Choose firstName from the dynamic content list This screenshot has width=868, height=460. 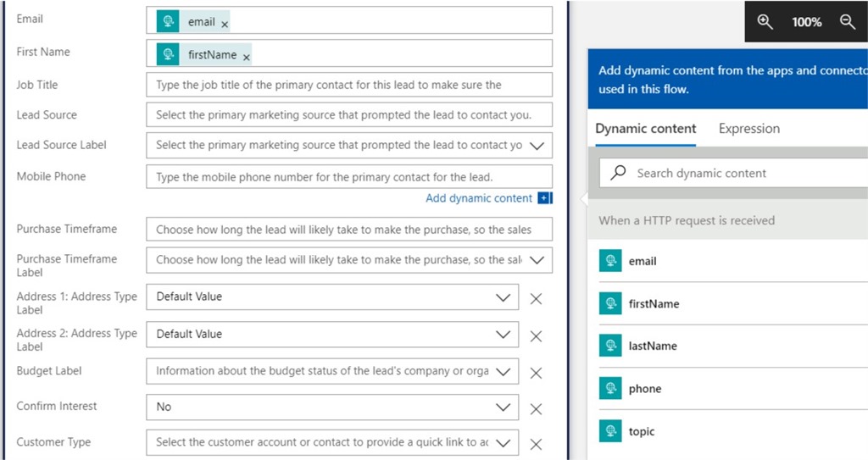click(653, 303)
